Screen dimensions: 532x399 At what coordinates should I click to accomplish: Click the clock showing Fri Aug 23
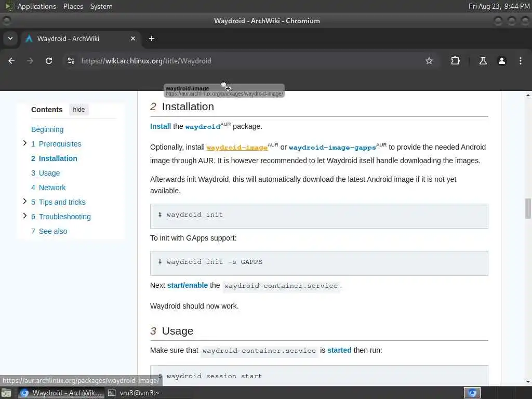499,6
